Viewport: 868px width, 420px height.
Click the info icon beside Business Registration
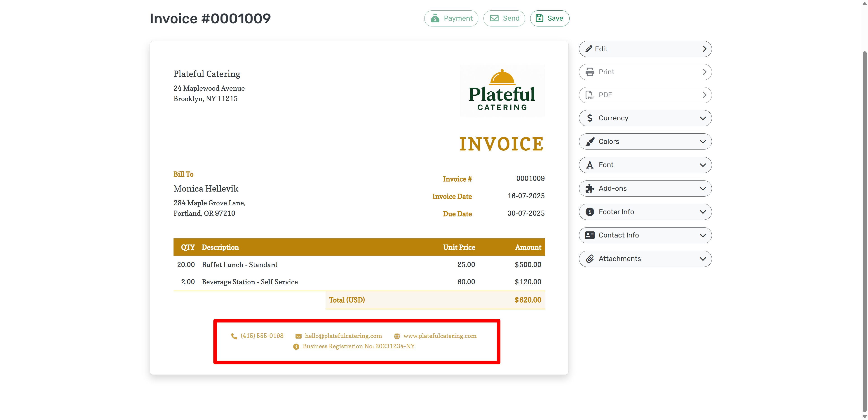(x=296, y=346)
